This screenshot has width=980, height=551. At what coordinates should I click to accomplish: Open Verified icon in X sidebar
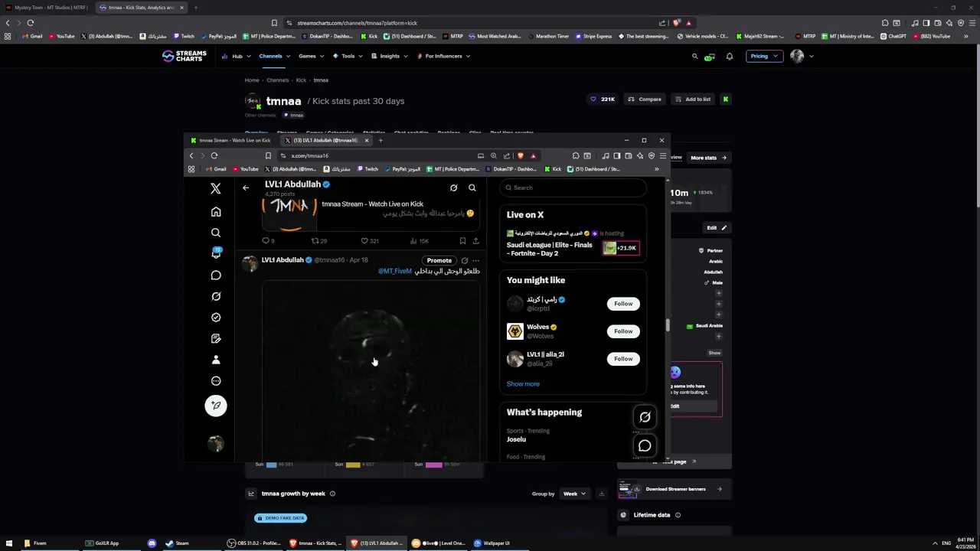(216, 317)
